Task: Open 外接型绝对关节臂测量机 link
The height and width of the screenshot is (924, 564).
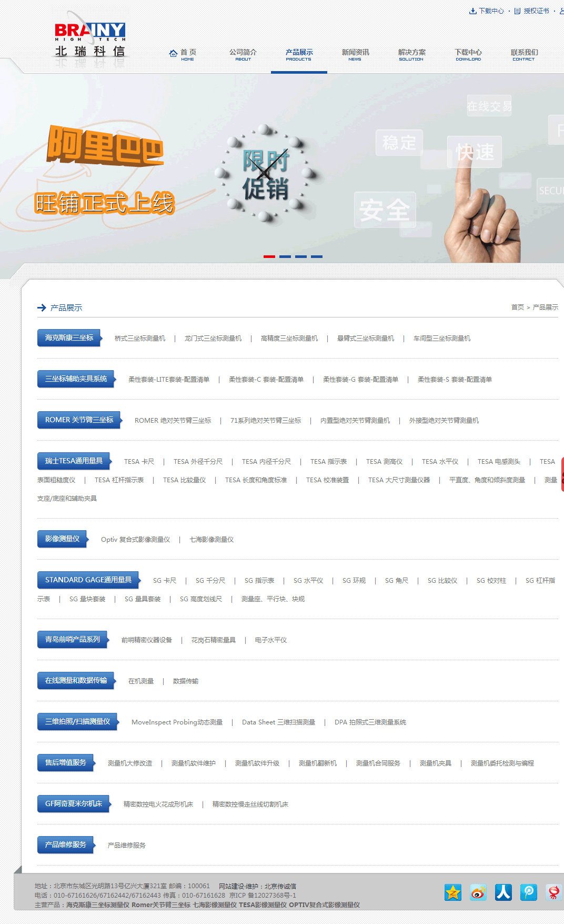Action: coord(444,421)
